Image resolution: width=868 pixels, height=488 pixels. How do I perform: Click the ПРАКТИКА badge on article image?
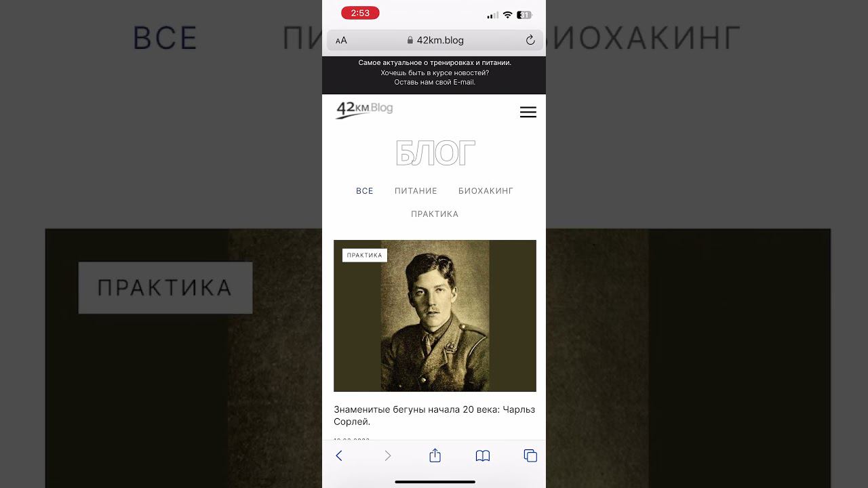pyautogui.click(x=365, y=256)
